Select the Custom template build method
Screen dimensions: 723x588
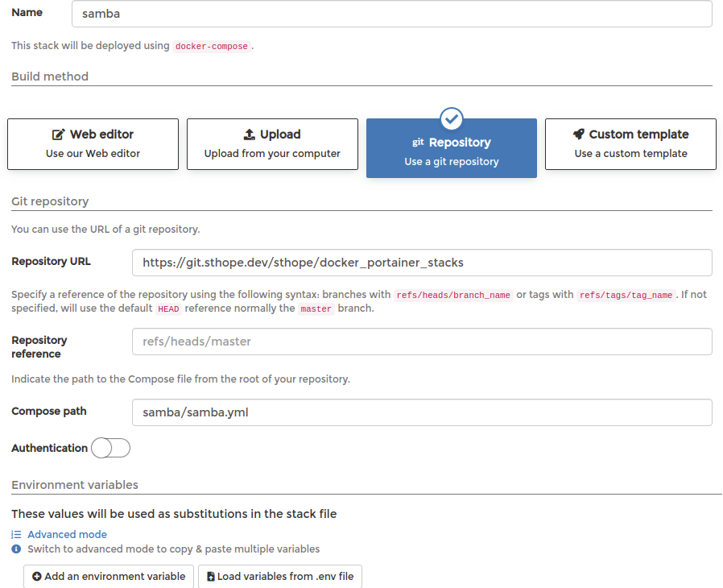[x=630, y=144]
